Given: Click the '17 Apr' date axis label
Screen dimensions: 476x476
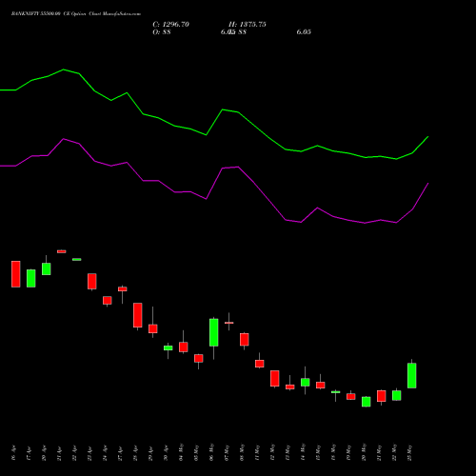Looking at the screenshot, I should 29,453.
